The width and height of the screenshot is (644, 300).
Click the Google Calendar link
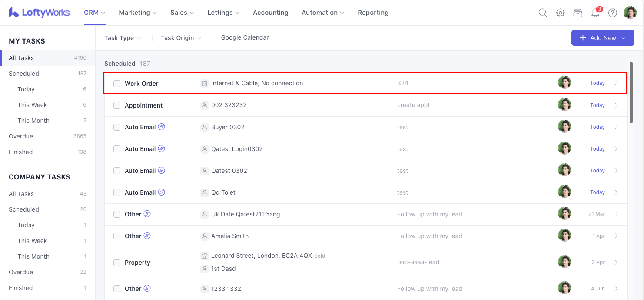click(244, 38)
